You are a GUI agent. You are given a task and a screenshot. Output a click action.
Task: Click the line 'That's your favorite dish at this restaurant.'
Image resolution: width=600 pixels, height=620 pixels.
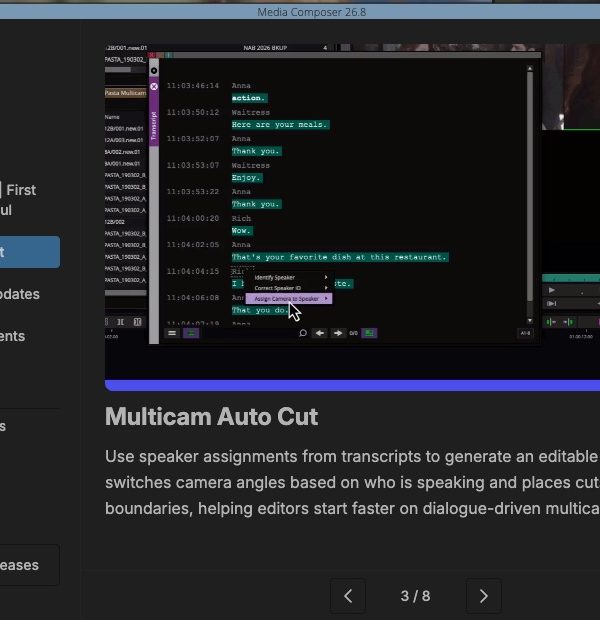pos(340,257)
